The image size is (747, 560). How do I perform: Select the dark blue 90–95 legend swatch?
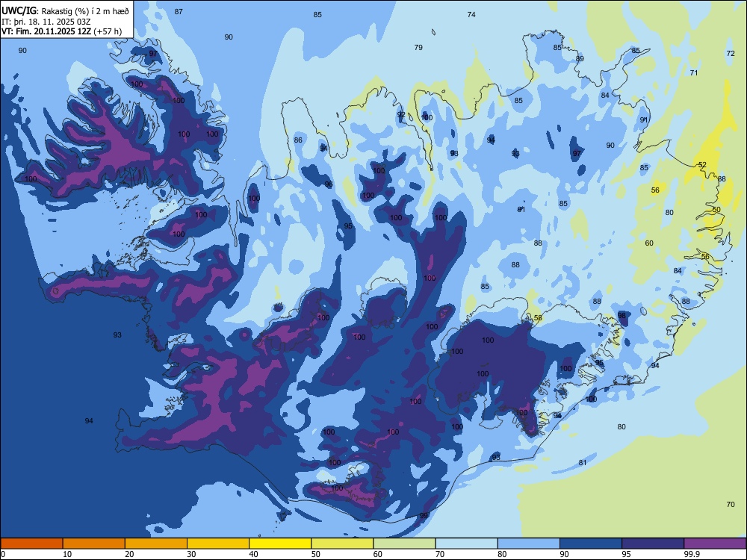coord(591,544)
